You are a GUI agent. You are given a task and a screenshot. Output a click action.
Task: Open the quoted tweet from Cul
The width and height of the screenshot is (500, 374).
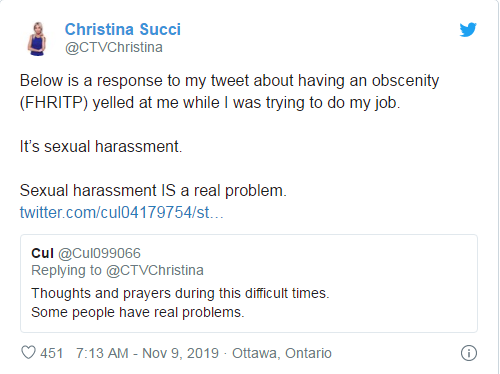249,283
